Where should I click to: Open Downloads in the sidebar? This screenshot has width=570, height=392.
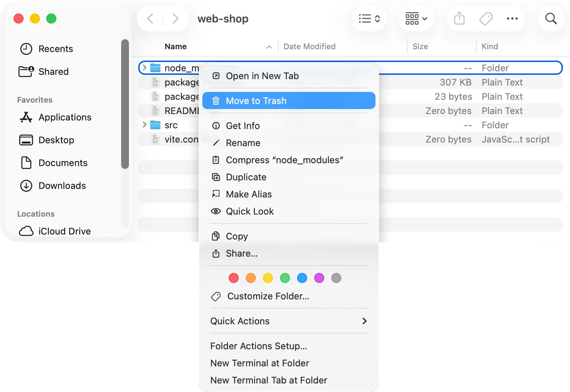coord(53,186)
